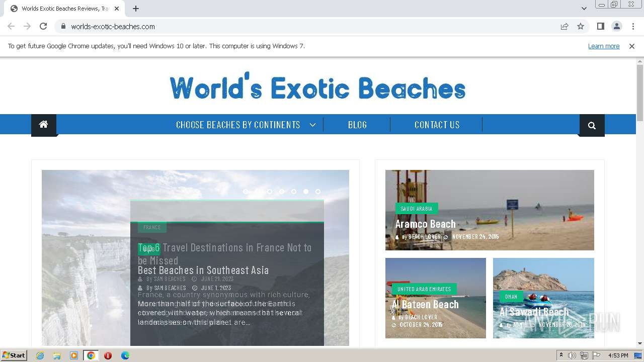This screenshot has height=362, width=644.
Task: Open the Chrome side panel icon
Action: click(600, 26)
